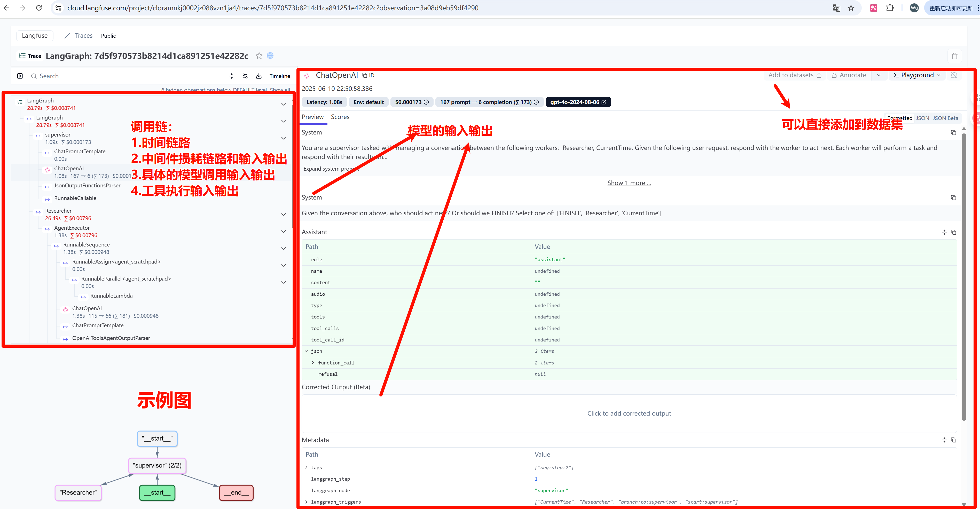The width and height of the screenshot is (980, 509).
Task: Bookmark this page in browser
Action: tap(851, 8)
